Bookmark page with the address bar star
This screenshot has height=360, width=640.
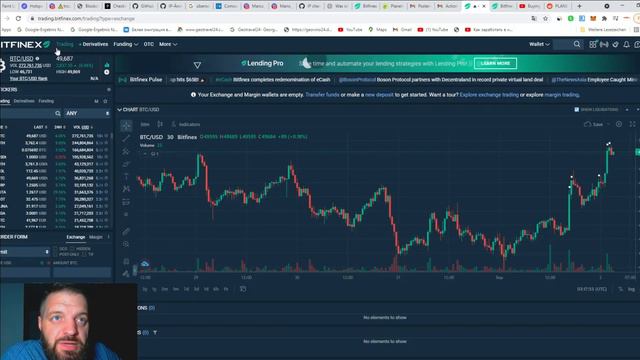(545, 18)
